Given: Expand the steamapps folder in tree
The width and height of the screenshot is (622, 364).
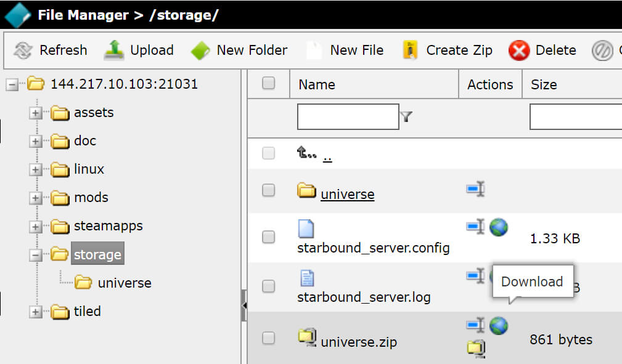Looking at the screenshot, I should (35, 227).
